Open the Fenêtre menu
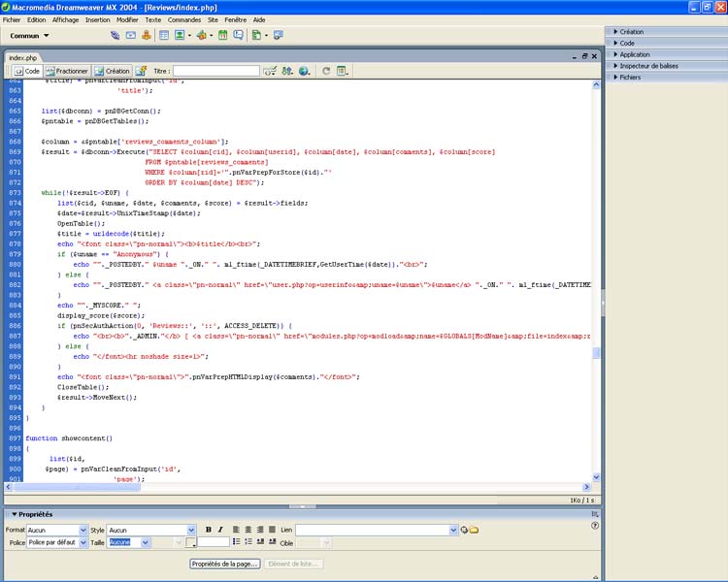The width and height of the screenshot is (728, 582). 236,20
